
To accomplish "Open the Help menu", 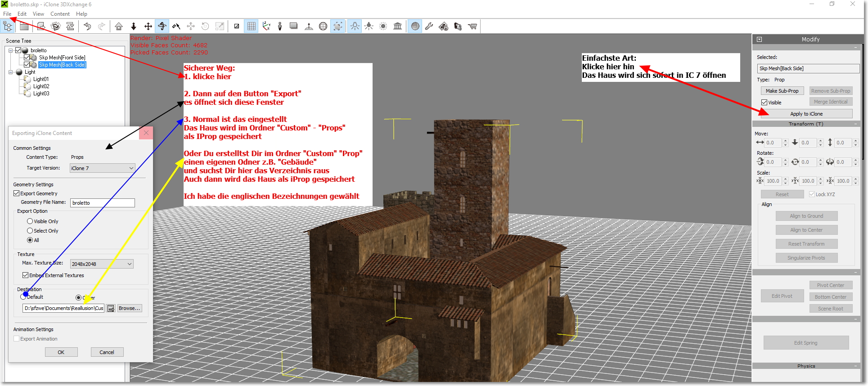I will 81,14.
